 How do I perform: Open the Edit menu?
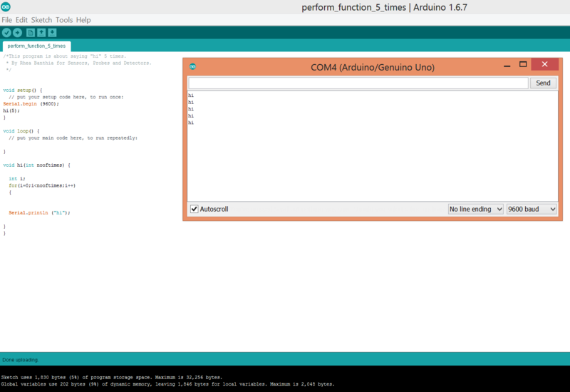(21, 20)
